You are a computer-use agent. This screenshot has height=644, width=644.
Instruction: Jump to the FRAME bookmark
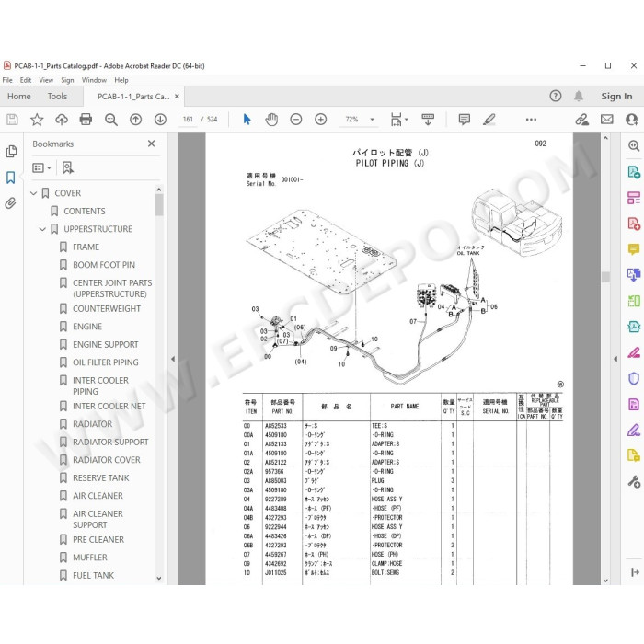point(86,247)
